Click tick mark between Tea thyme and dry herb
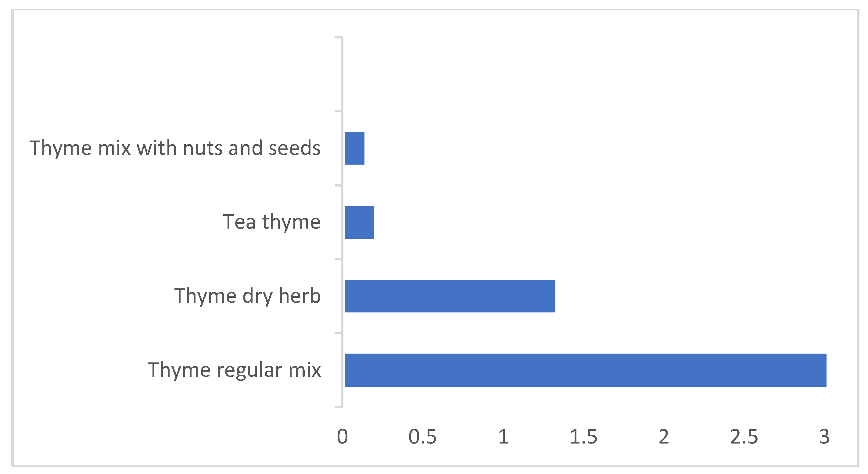Image resolution: width=868 pixels, height=474 pixels. [338, 259]
